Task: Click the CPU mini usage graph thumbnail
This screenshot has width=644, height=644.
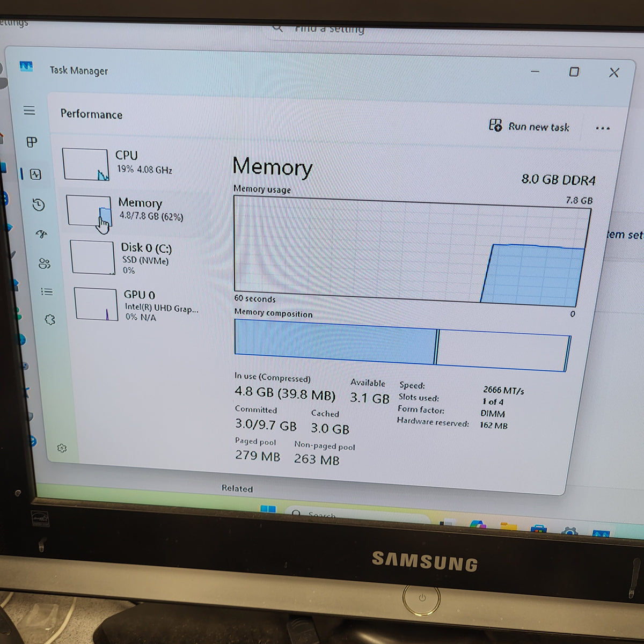Action: [86, 165]
